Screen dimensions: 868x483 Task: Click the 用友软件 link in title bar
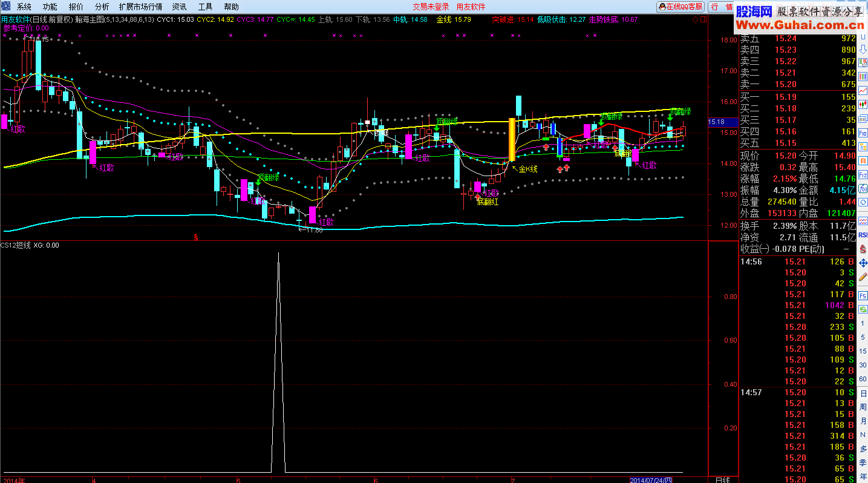tap(471, 7)
